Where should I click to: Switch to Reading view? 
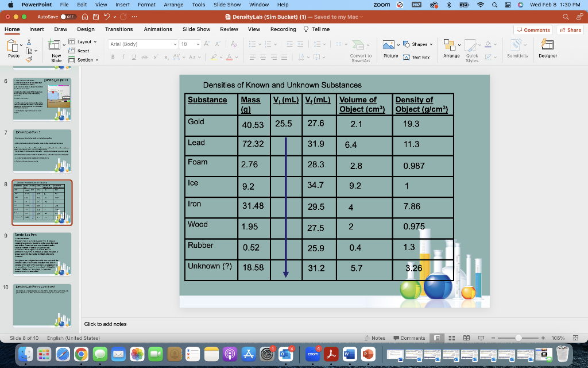466,338
